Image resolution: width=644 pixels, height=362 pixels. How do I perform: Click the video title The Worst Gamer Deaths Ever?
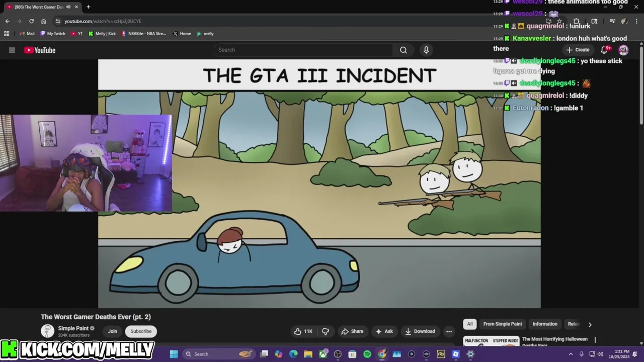click(96, 317)
